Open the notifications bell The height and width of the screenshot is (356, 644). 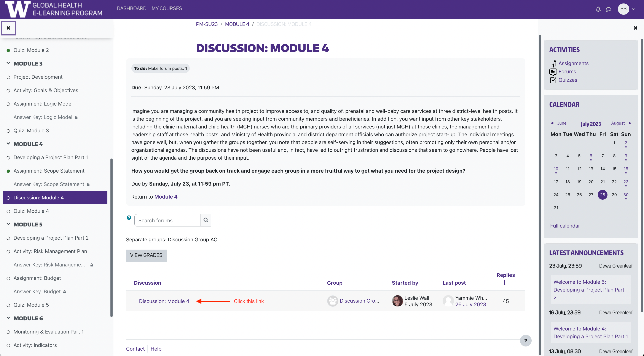[x=598, y=9]
